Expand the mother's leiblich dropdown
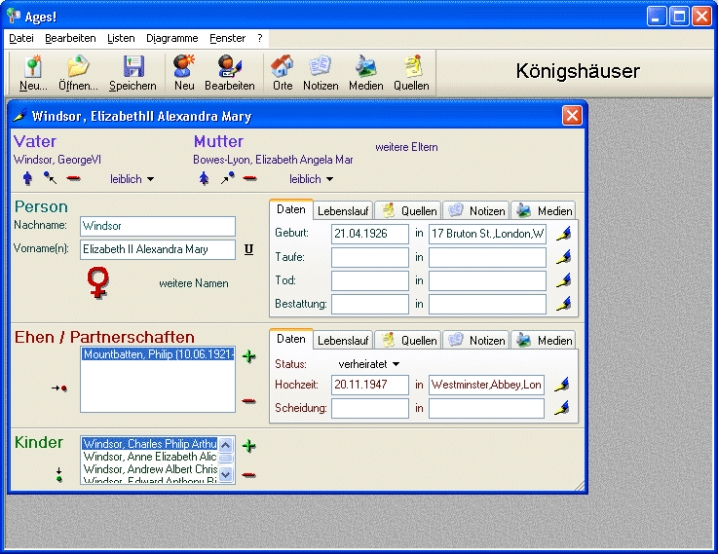This screenshot has height=554, width=718. tap(312, 180)
